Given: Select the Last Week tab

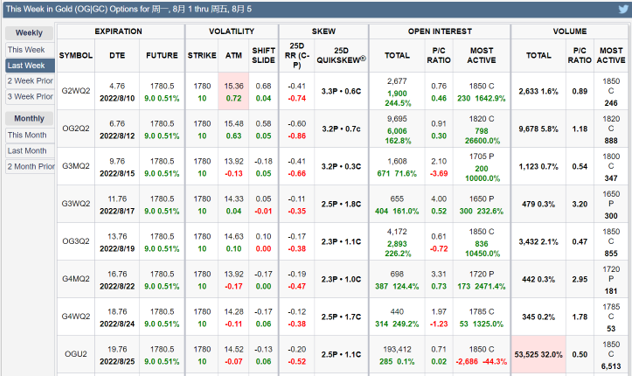Looking at the screenshot, I should click(30, 66).
